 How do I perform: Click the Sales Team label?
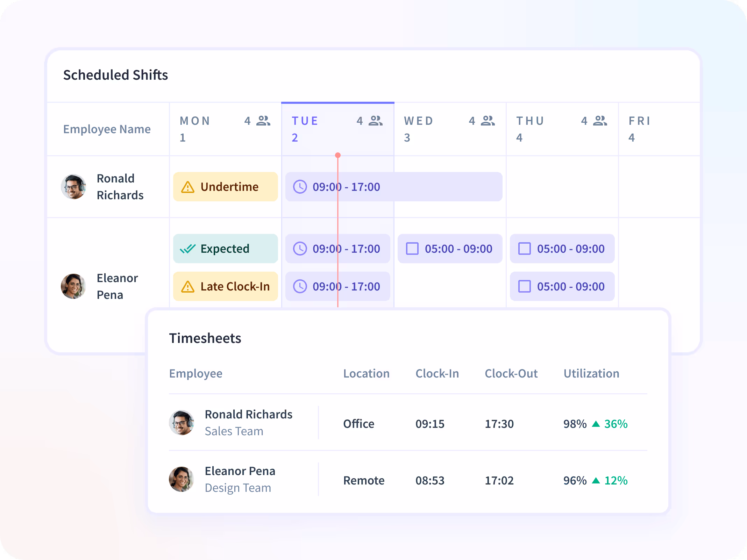pos(234,431)
